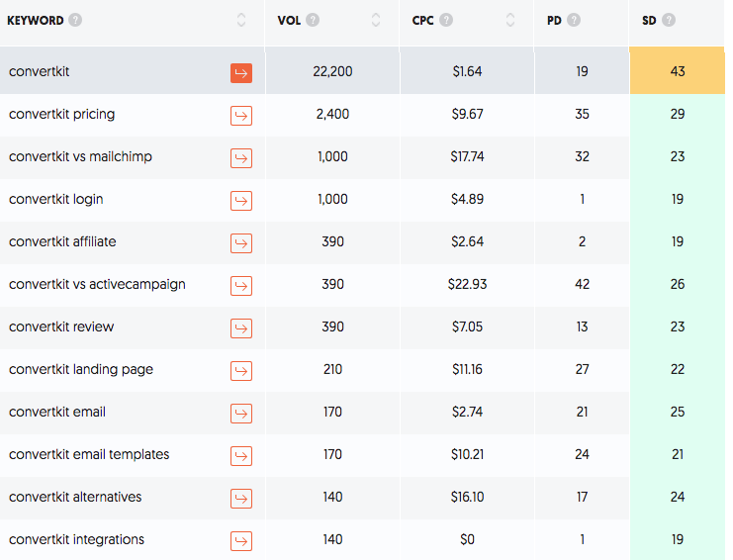Image resolution: width=733 pixels, height=560 pixels.
Task: Click the SD header help icon
Action: coord(670,21)
